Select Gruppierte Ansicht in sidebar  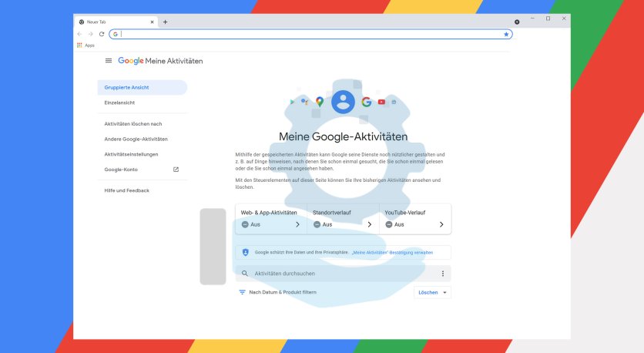tap(142, 88)
